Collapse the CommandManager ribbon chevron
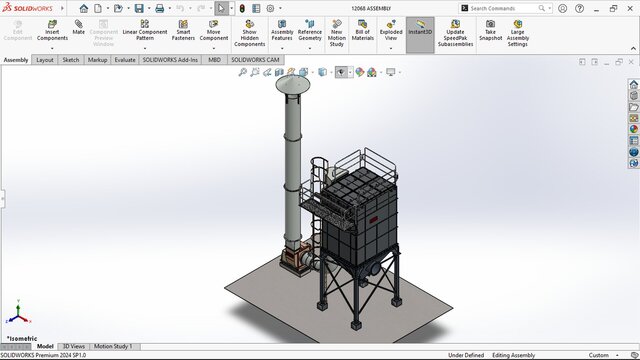Viewport: 640px width, 360px height. (633, 49)
